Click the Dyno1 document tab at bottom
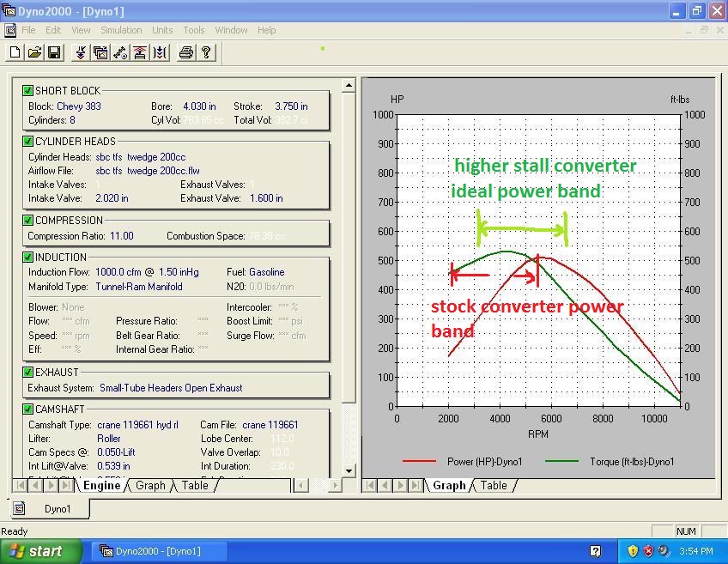This screenshot has width=728, height=564. [x=58, y=509]
